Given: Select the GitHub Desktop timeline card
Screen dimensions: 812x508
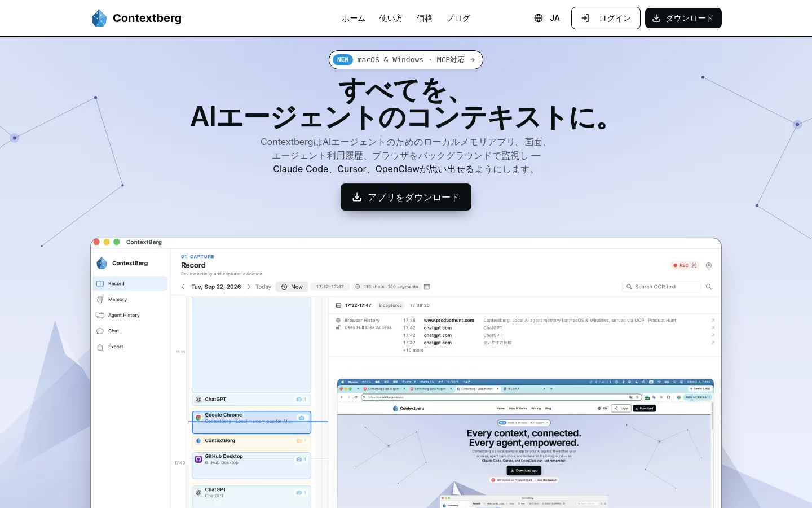Looking at the screenshot, I should pos(251,465).
